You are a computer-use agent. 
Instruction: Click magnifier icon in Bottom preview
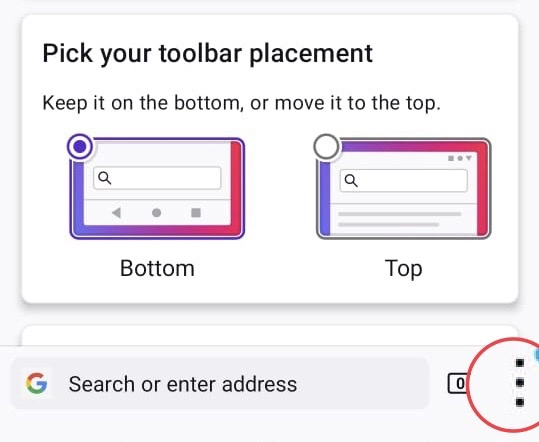coord(104,178)
